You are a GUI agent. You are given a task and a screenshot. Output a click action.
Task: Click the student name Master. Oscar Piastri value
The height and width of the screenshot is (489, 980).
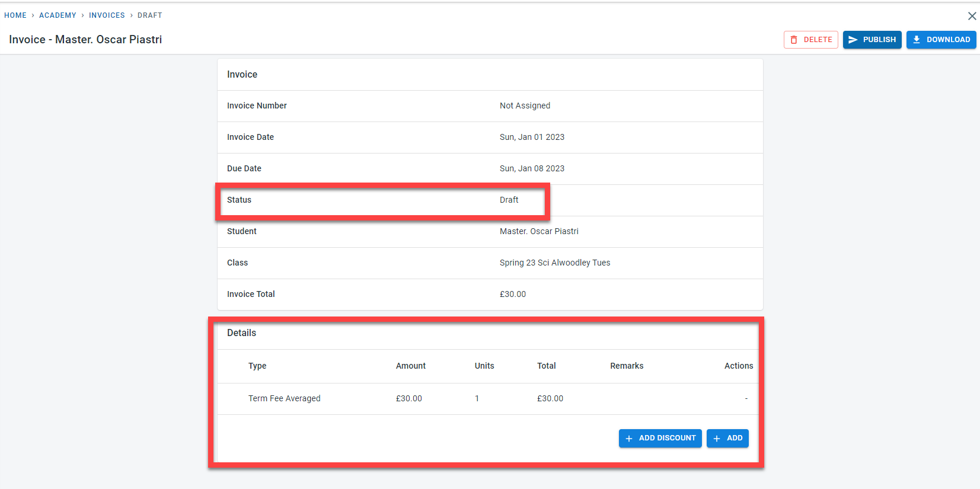[539, 231]
